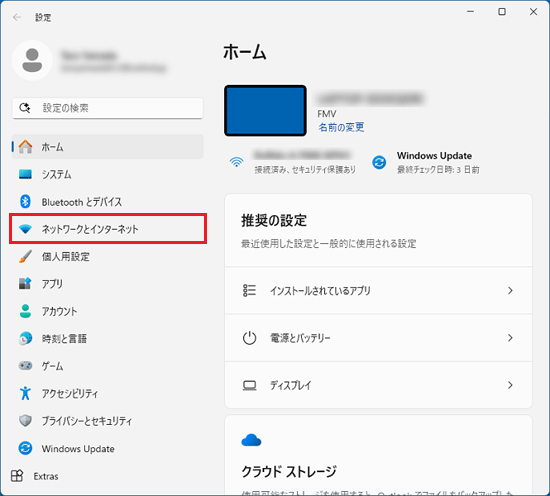Click the クラウド ストレージ heading
This screenshot has height=496, width=550.
pyautogui.click(x=289, y=471)
